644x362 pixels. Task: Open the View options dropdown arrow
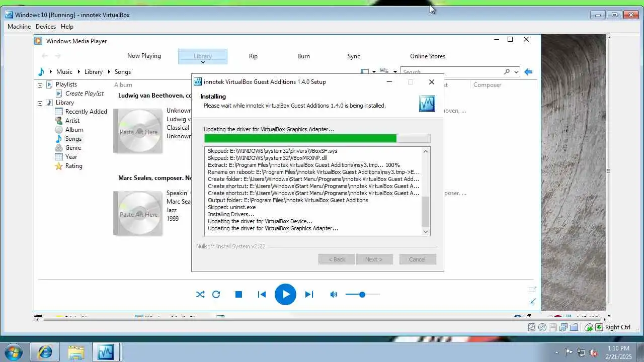click(395, 72)
